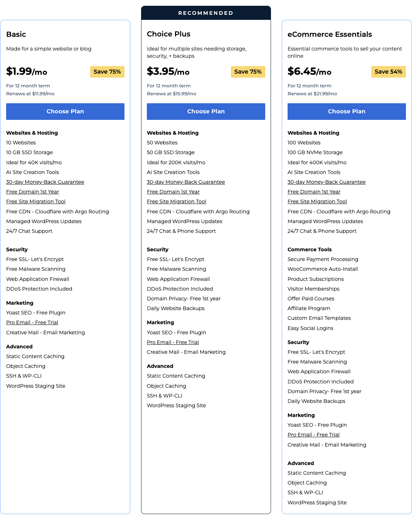Viewport: 420px width, 517px height.
Task: Click Pro Email - Free Trial in Choice Plus
Action: (173, 342)
